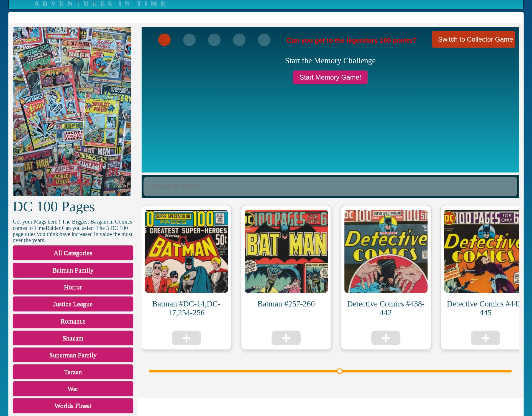Click the orange carousel slider handle
The image size is (532, 416).
coord(339,371)
